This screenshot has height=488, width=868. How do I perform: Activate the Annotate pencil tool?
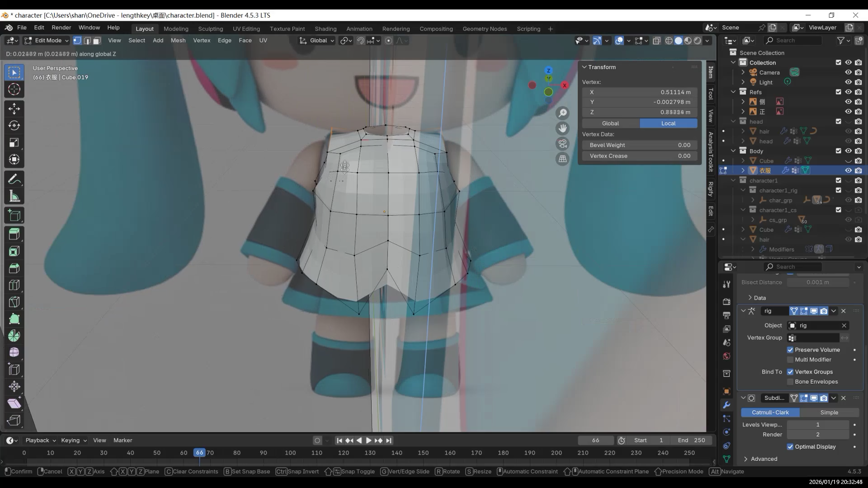pyautogui.click(x=14, y=179)
